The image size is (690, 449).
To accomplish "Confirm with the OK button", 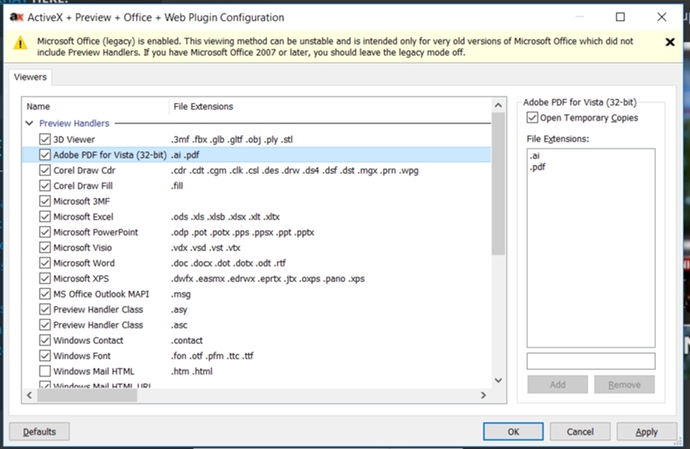I will pos(513,432).
